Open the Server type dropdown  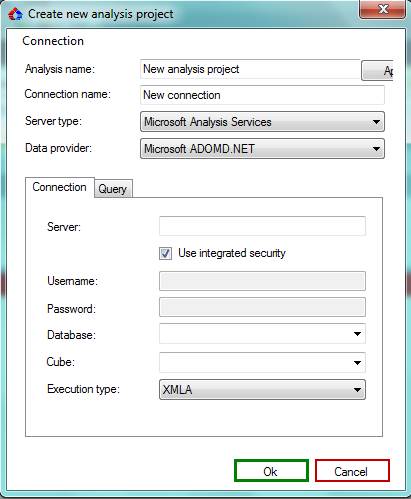click(x=262, y=122)
